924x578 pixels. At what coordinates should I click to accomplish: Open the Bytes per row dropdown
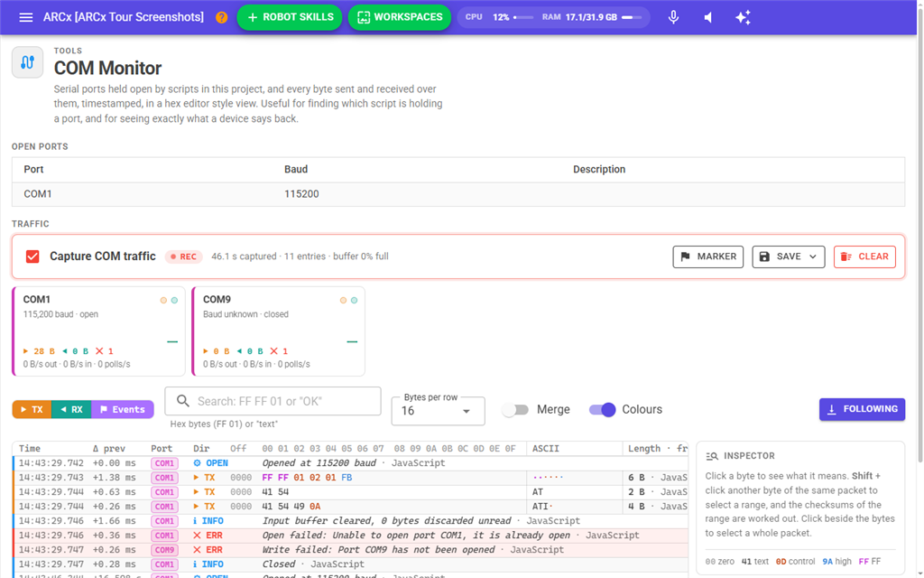438,411
